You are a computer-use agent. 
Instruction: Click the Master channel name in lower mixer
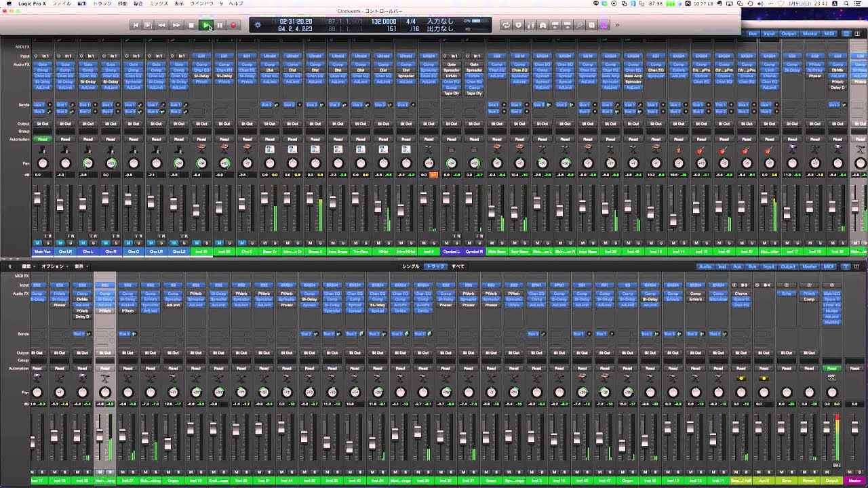coord(854,481)
